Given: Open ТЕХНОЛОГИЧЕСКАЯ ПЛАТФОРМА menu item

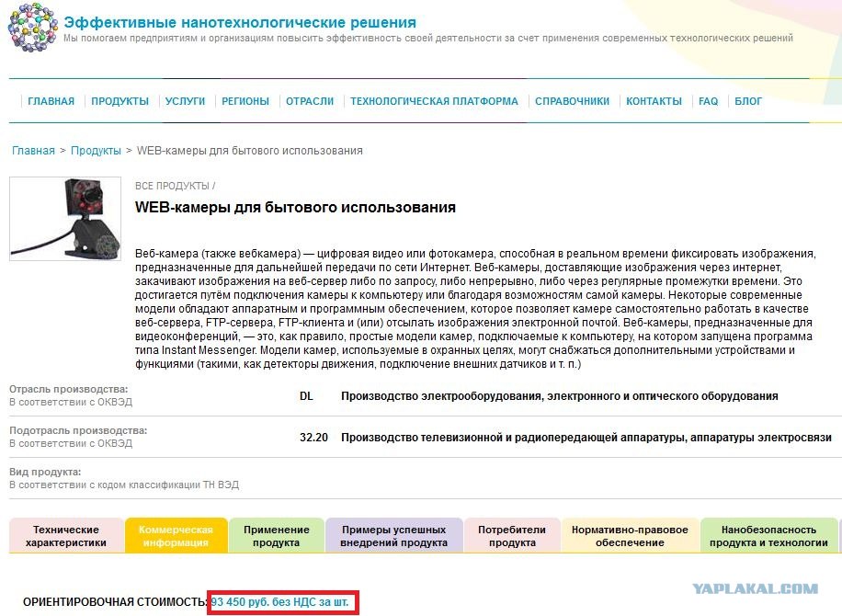Looking at the screenshot, I should pyautogui.click(x=434, y=101).
